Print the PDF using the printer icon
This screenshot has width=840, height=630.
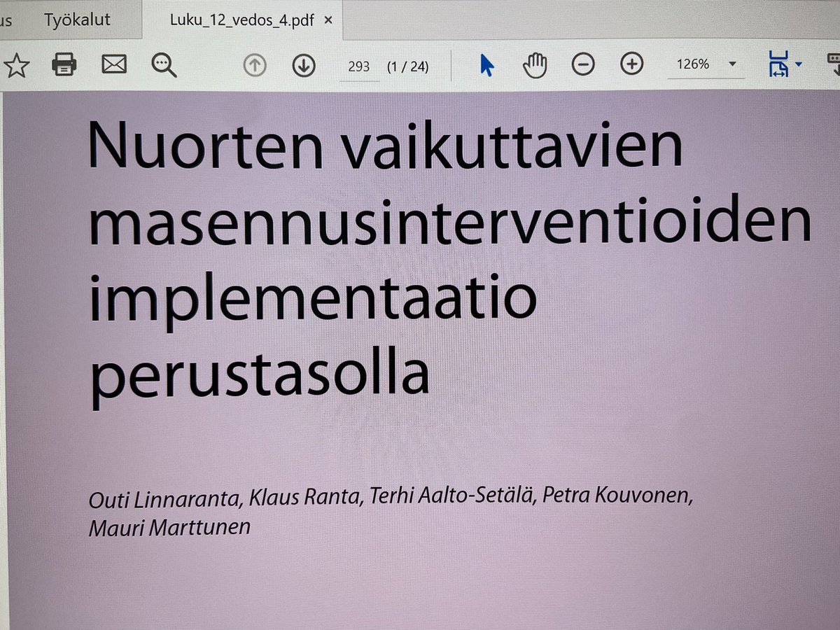coord(64,65)
